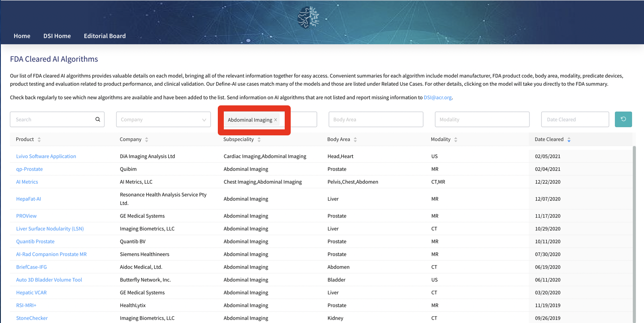The image size is (644, 323).
Task: Open RSI-MRI+ product link
Action: pyautogui.click(x=26, y=305)
